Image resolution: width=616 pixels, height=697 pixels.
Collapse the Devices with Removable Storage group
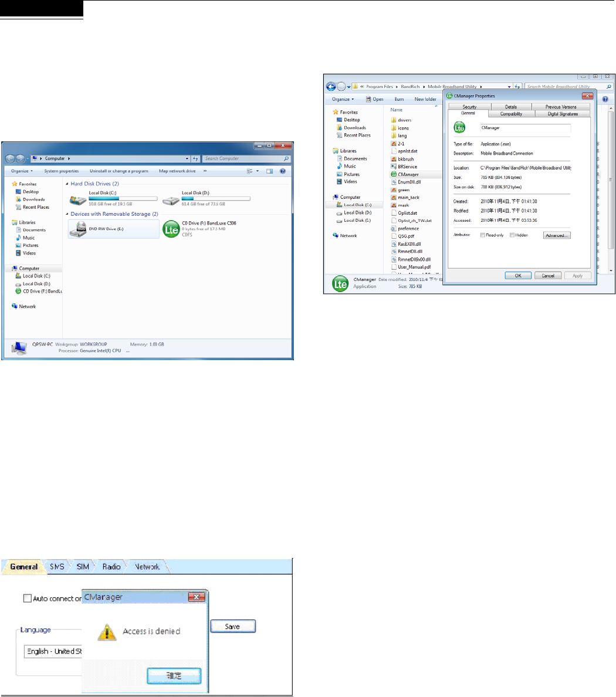[67, 214]
